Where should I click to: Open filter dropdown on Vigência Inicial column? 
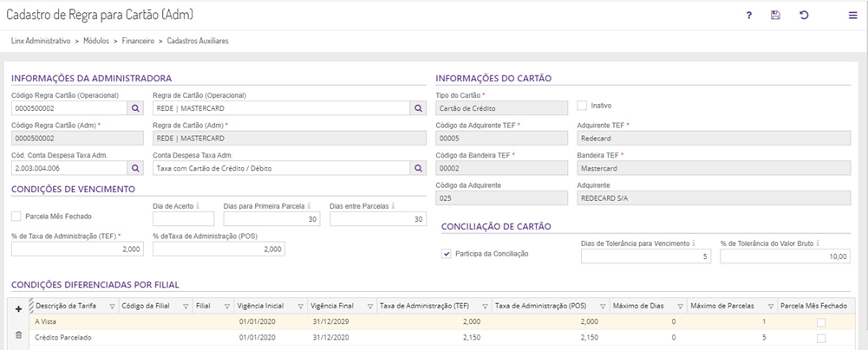[300, 307]
